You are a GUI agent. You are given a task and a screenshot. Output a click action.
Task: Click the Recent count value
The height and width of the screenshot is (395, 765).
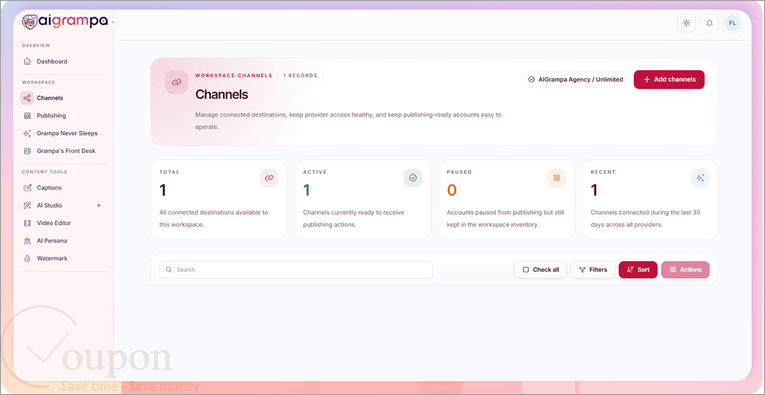point(594,190)
